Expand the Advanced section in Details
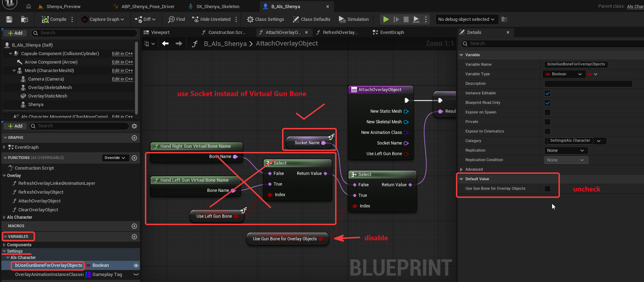The height and width of the screenshot is (282, 644). tap(474, 170)
